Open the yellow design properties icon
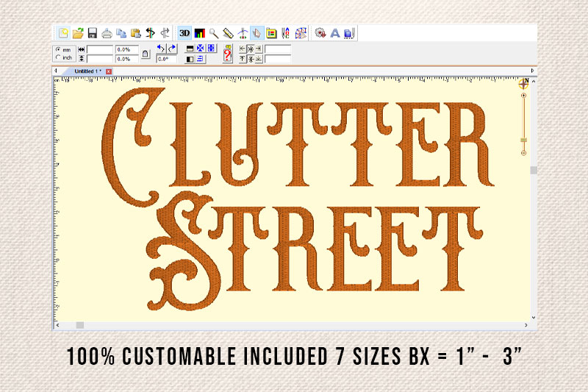 click(x=271, y=33)
